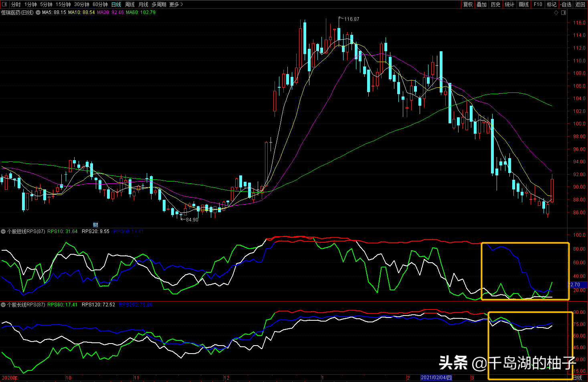Click the MA20: 92.46 label
This screenshot has height=382, width=588.
[x=110, y=13]
